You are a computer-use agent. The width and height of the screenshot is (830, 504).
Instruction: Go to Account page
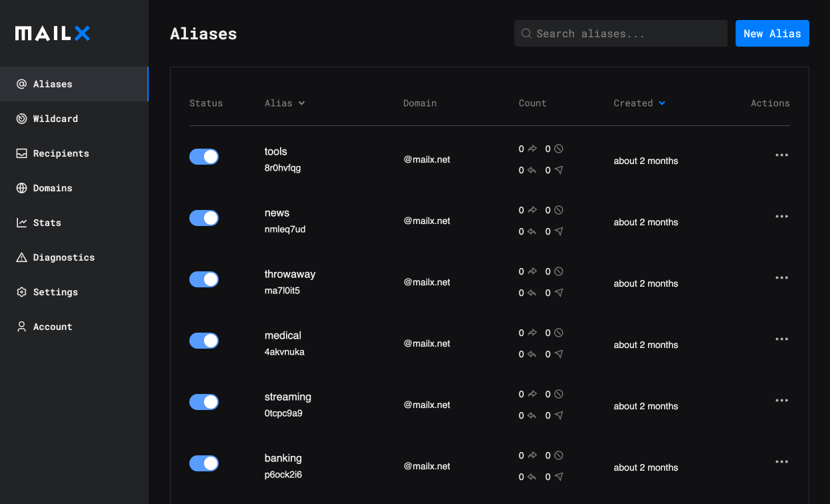click(74, 327)
